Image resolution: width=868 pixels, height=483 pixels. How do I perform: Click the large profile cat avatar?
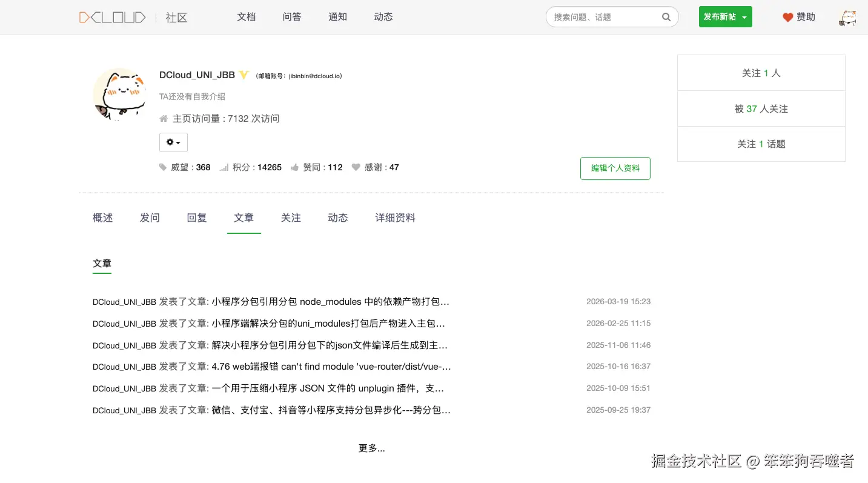click(120, 94)
